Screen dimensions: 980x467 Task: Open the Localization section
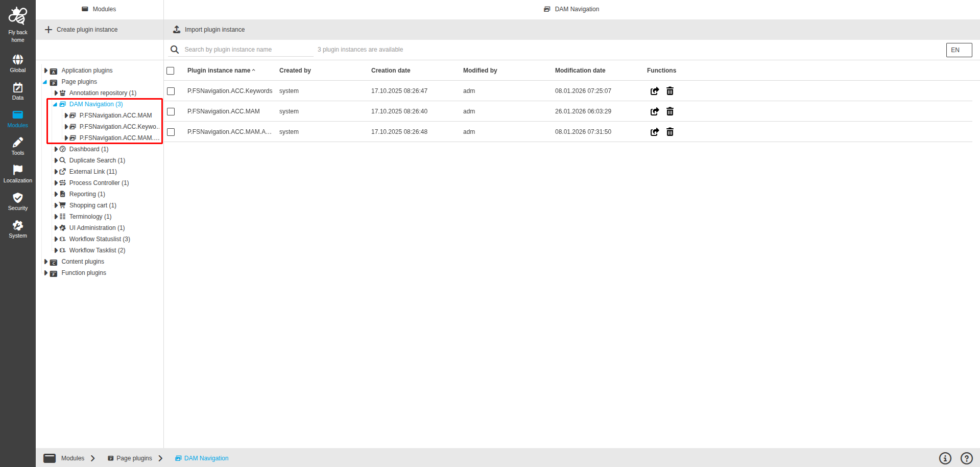pyautogui.click(x=17, y=173)
